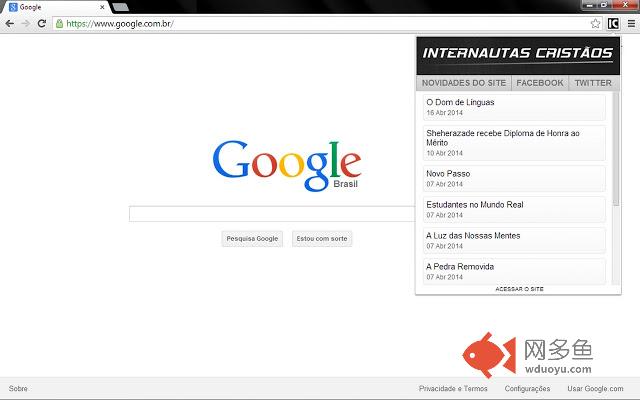Click the Pesquisa Google button
This screenshot has width=640, height=400.
point(252,239)
